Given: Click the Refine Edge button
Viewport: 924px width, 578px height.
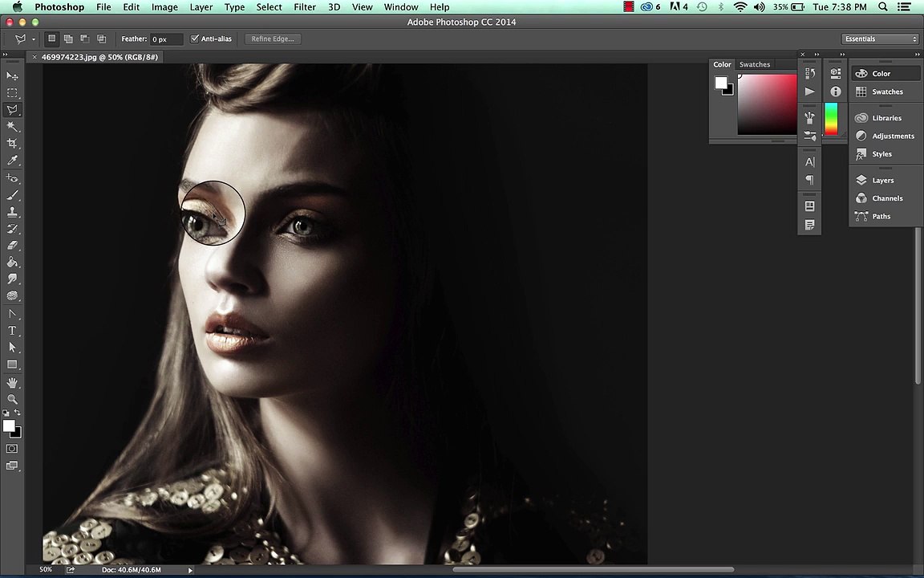Looking at the screenshot, I should (x=272, y=39).
